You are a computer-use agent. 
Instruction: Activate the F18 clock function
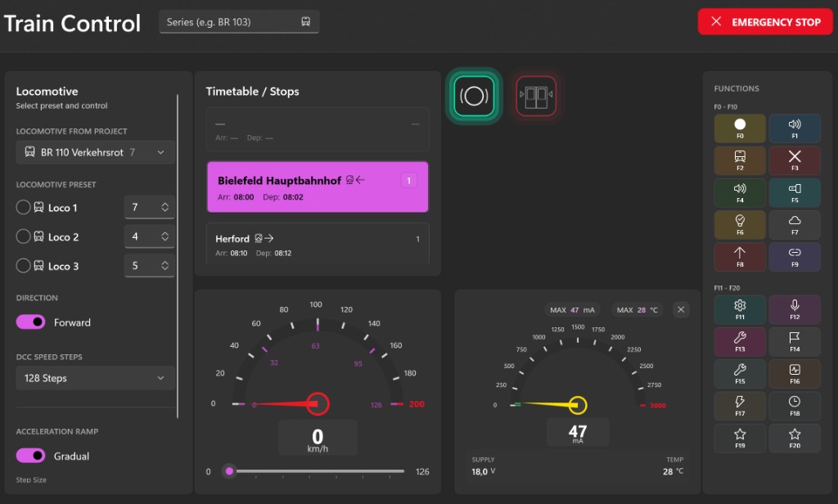pyautogui.click(x=795, y=406)
